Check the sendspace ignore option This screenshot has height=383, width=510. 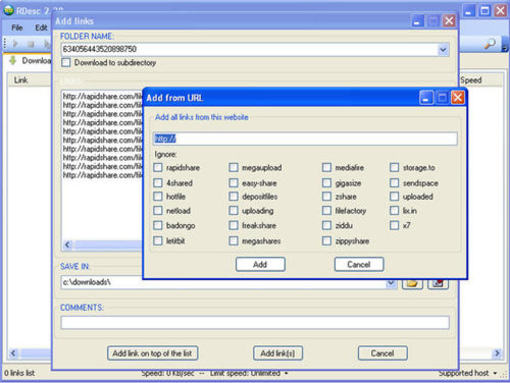(x=394, y=183)
